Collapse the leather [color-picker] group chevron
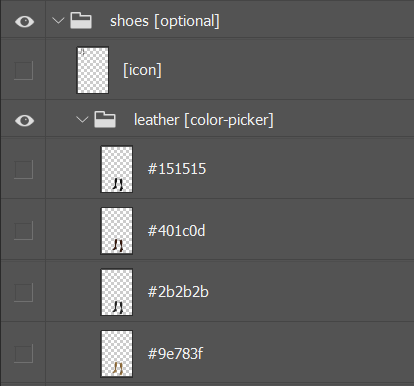Viewport: 414px width, 386px height. [x=82, y=119]
